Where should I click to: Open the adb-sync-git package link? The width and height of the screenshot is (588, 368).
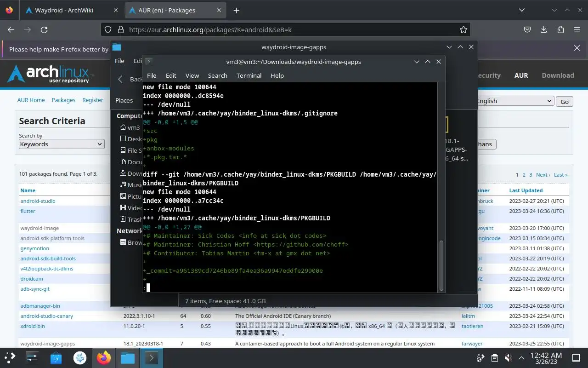click(35, 289)
